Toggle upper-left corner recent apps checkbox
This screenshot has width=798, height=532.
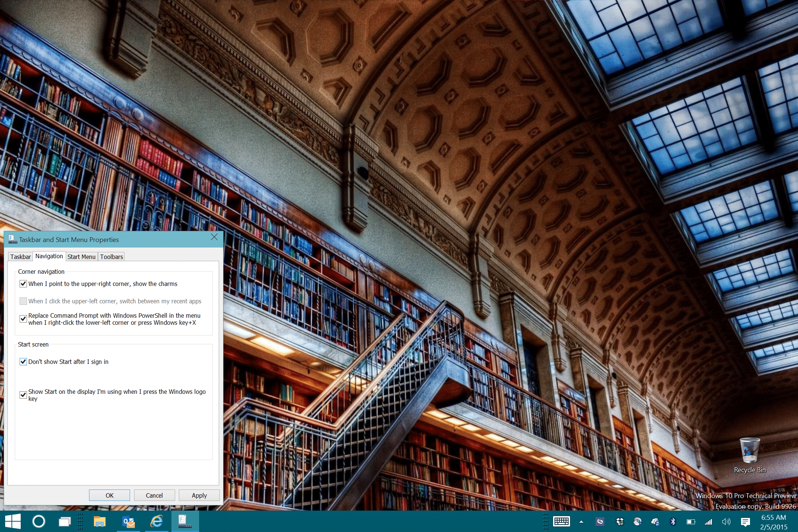click(x=23, y=301)
